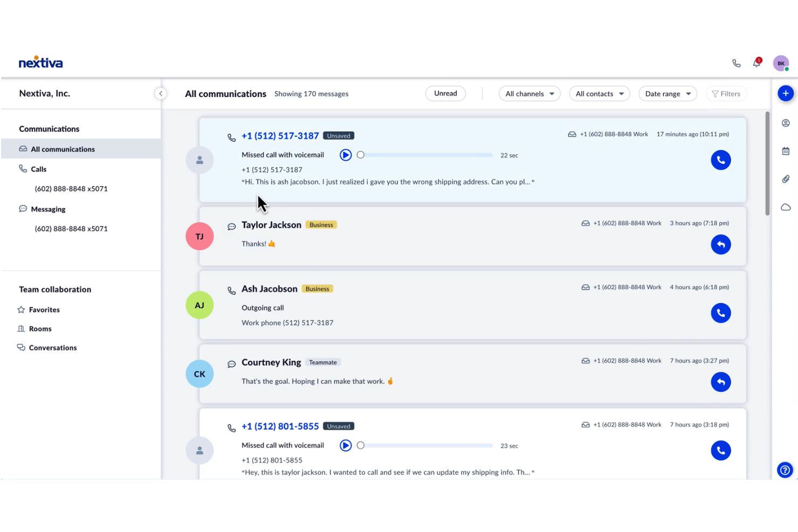Screen dimensions: 798x532
Task: Open the Filters button
Action: coord(726,93)
